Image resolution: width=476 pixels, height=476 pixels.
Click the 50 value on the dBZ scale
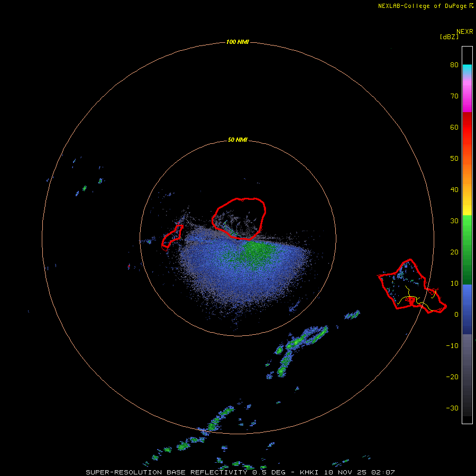tap(454, 159)
